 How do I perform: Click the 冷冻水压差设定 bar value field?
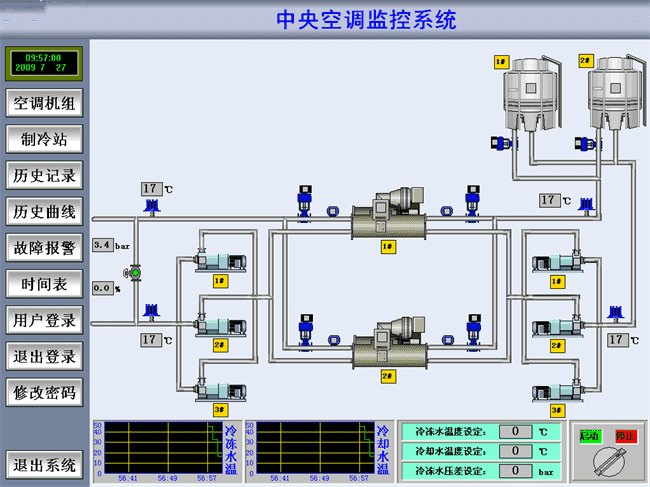click(514, 470)
